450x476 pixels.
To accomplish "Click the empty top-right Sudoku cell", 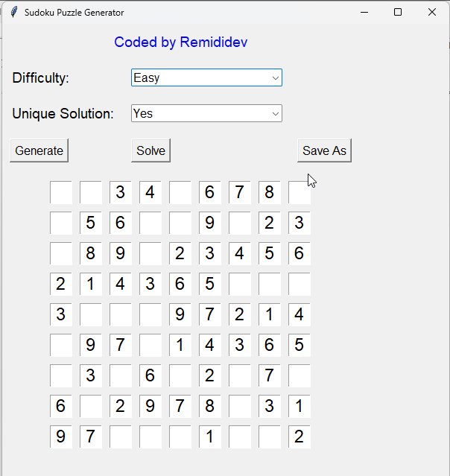I will tap(299, 192).
